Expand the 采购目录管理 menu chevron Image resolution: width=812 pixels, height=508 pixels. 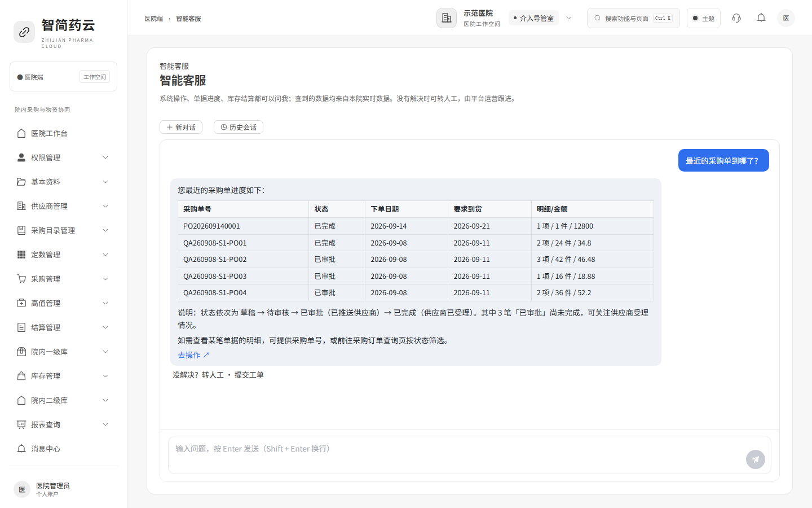pyautogui.click(x=105, y=230)
